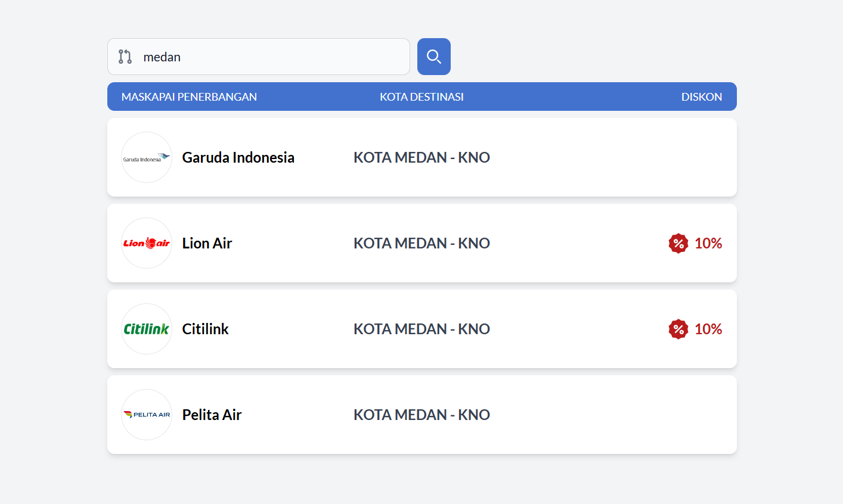Click the Citilink airline name text
The height and width of the screenshot is (504, 843).
[205, 328]
